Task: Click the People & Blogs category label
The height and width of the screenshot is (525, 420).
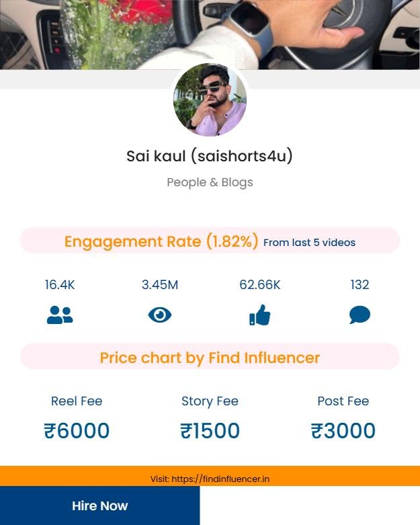Action: (x=210, y=182)
